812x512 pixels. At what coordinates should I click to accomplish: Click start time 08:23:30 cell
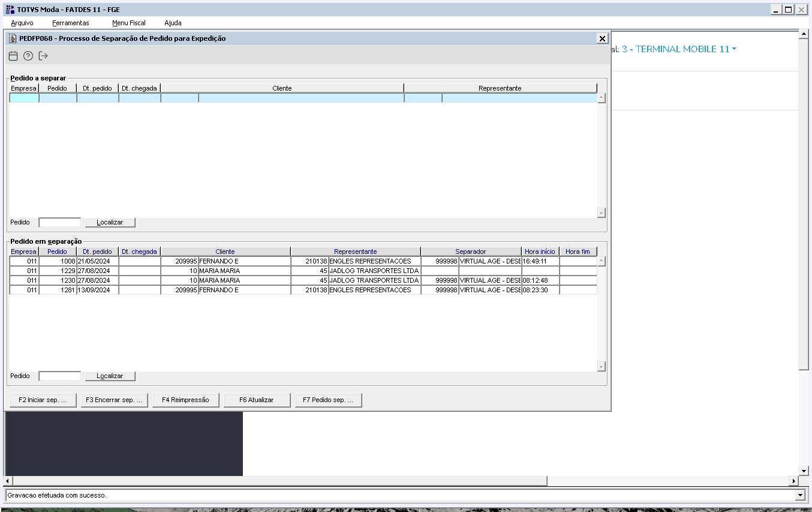pyautogui.click(x=540, y=290)
